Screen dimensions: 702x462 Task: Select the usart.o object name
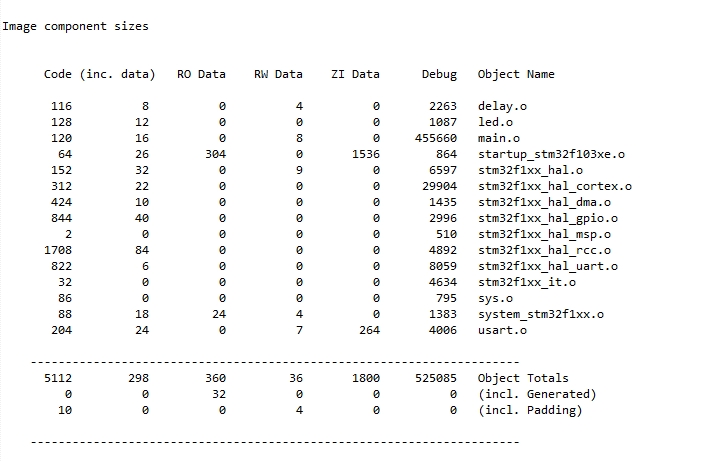(x=502, y=330)
